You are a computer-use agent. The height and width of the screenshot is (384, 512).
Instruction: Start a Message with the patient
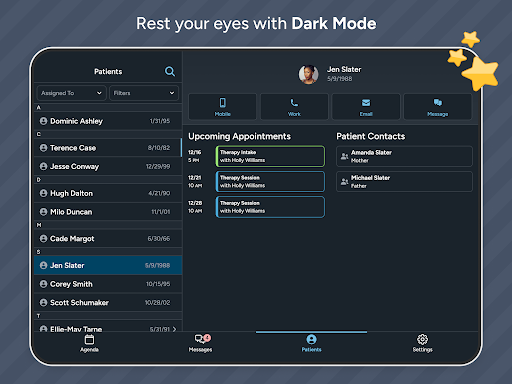[x=438, y=107]
